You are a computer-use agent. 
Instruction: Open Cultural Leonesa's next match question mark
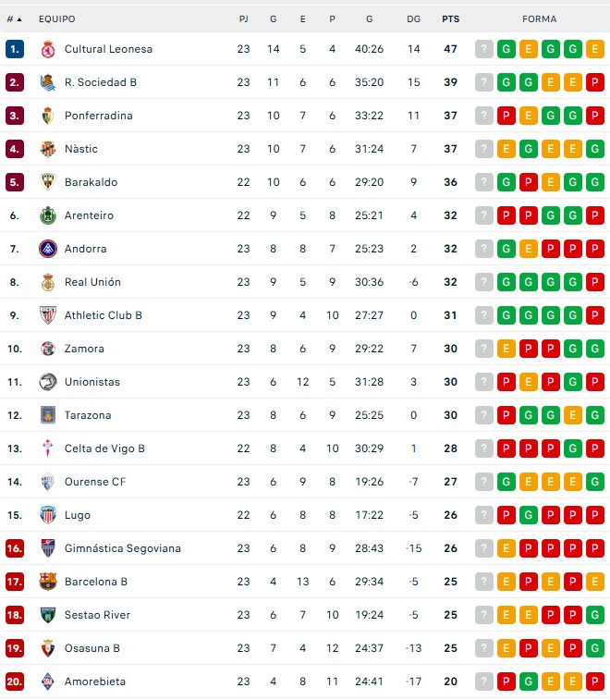[484, 49]
